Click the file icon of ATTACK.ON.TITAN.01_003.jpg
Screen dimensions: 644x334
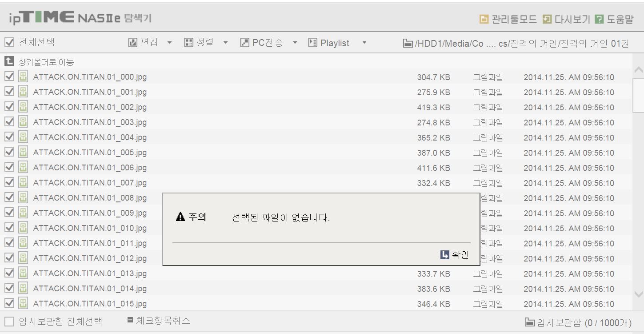(x=23, y=122)
